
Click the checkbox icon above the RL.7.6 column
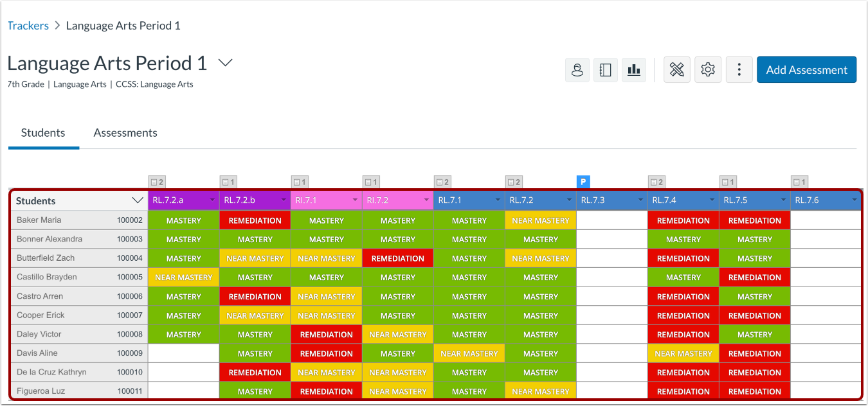[797, 182]
